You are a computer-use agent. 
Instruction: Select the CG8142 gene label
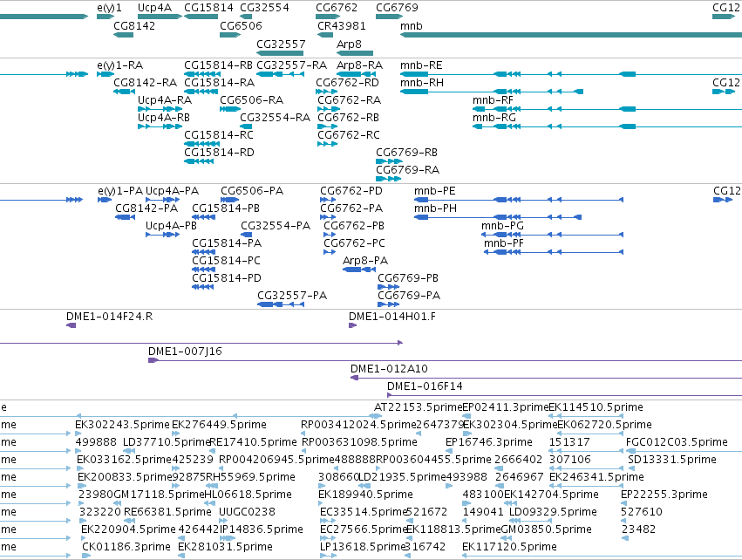click(x=134, y=26)
